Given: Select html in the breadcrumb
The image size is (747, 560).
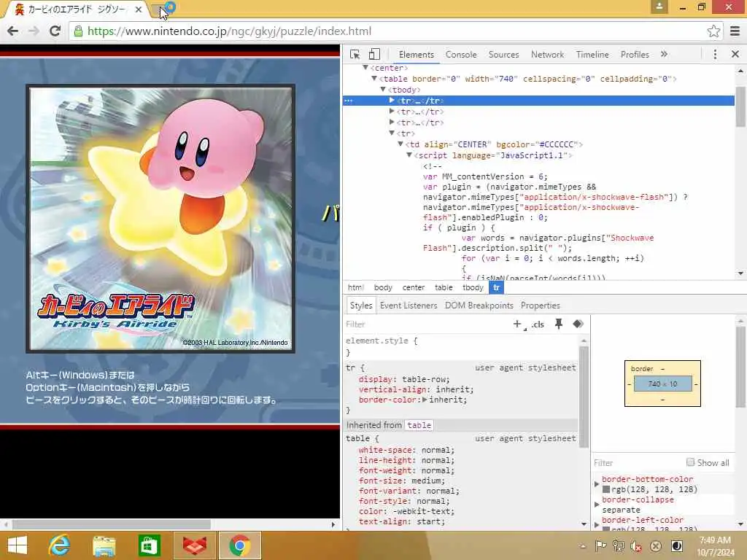Looking at the screenshot, I should (355, 287).
